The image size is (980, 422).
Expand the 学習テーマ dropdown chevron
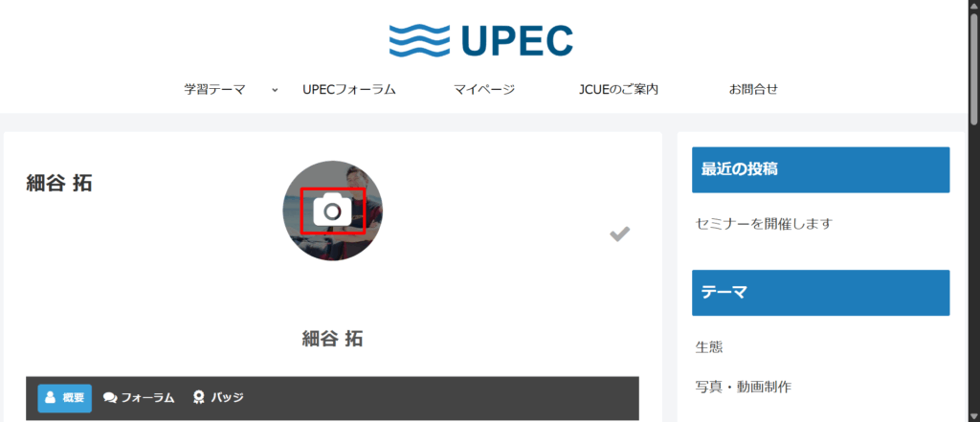click(x=275, y=90)
